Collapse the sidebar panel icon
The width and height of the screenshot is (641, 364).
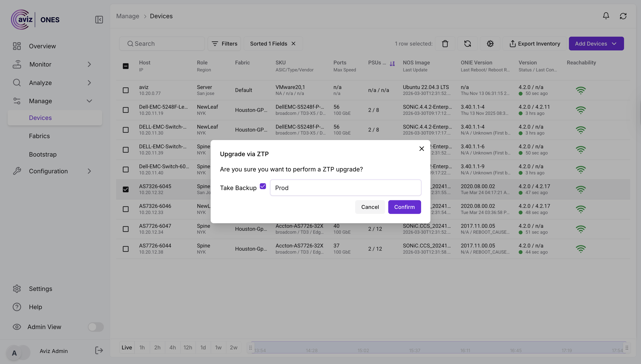99,19
